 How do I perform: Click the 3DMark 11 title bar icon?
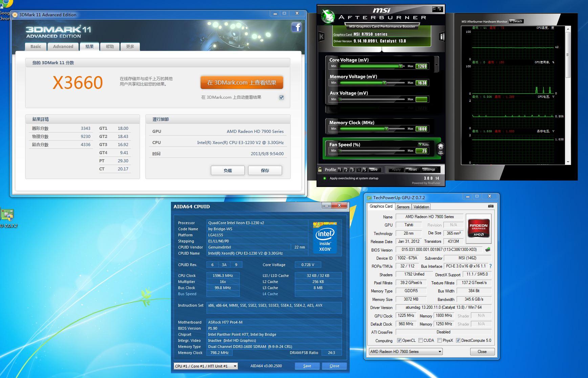[15, 15]
